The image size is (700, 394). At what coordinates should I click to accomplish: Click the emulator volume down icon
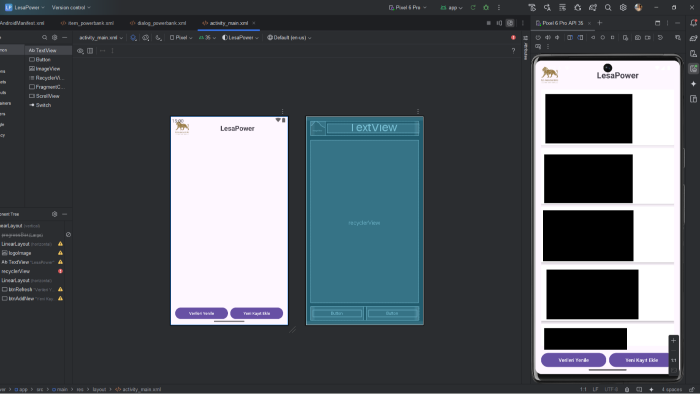(x=557, y=38)
